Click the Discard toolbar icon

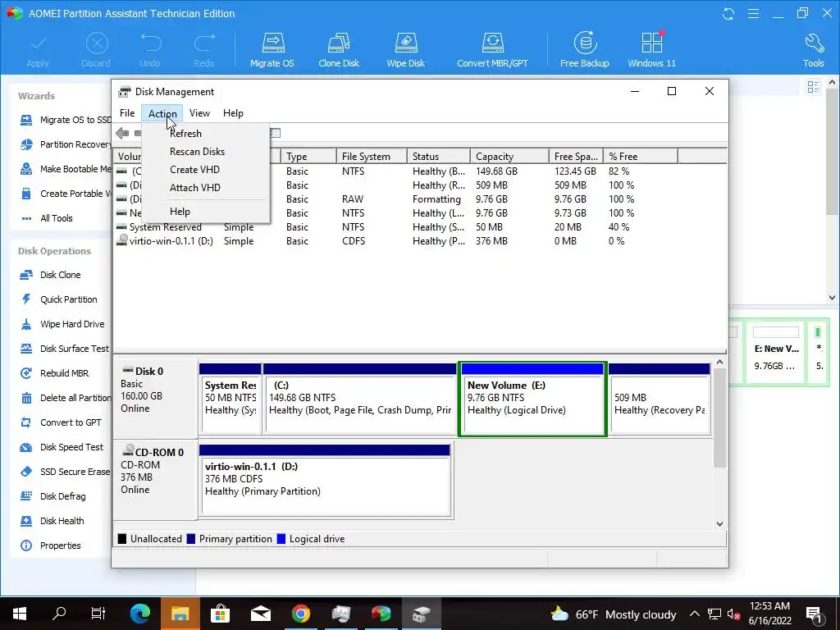[x=96, y=50]
